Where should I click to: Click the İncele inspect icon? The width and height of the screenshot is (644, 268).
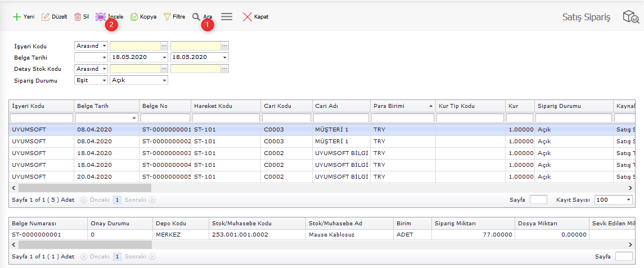pos(101,17)
